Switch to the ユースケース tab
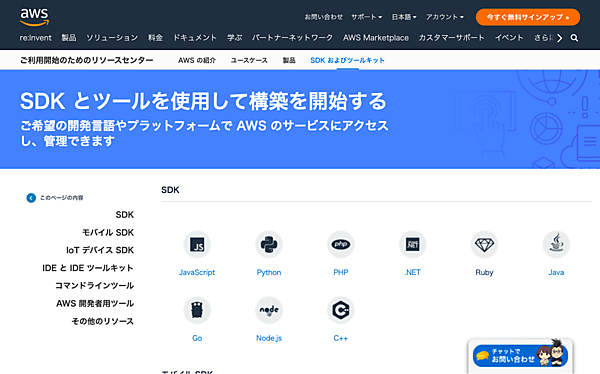This screenshot has width=600, height=374. [x=249, y=60]
